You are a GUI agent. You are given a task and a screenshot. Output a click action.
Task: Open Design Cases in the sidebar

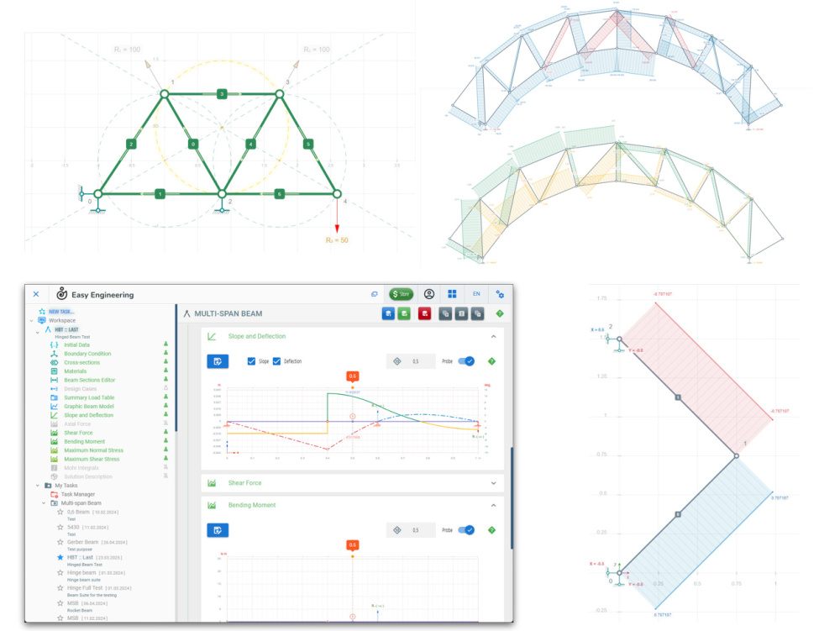click(81, 389)
